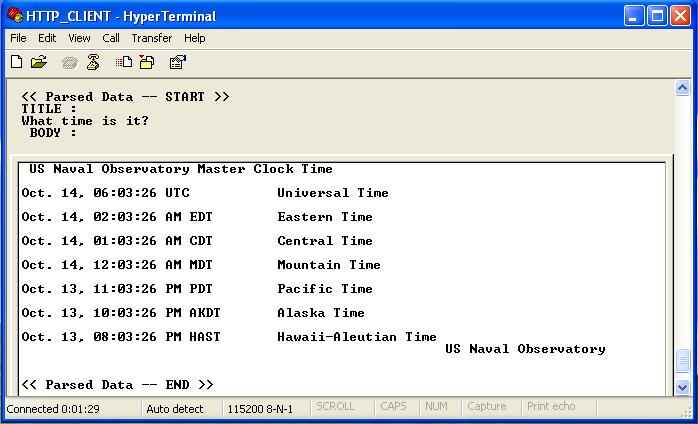Click the 'Mountain Time' label
Viewport: 698px width, 424px height.
click(329, 265)
